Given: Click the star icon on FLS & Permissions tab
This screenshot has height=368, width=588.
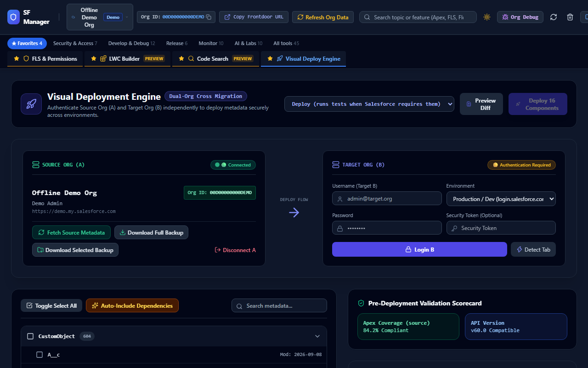Looking at the screenshot, I should pos(17,59).
